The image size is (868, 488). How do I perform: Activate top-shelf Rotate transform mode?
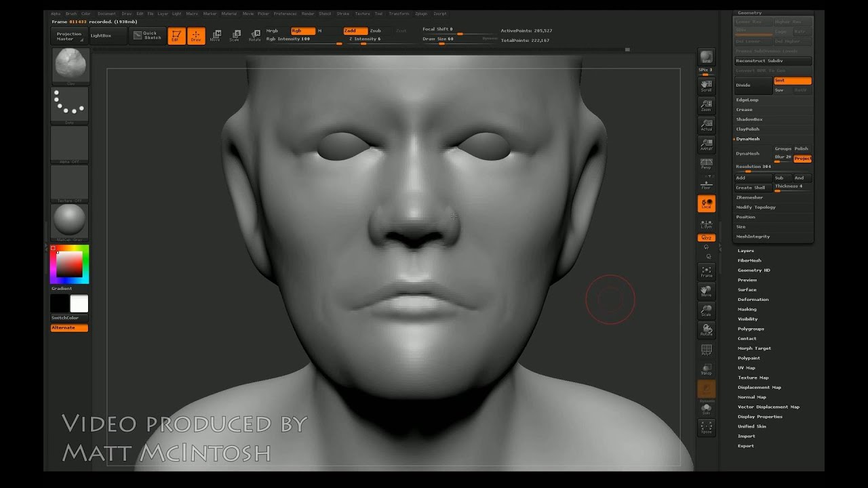(254, 36)
